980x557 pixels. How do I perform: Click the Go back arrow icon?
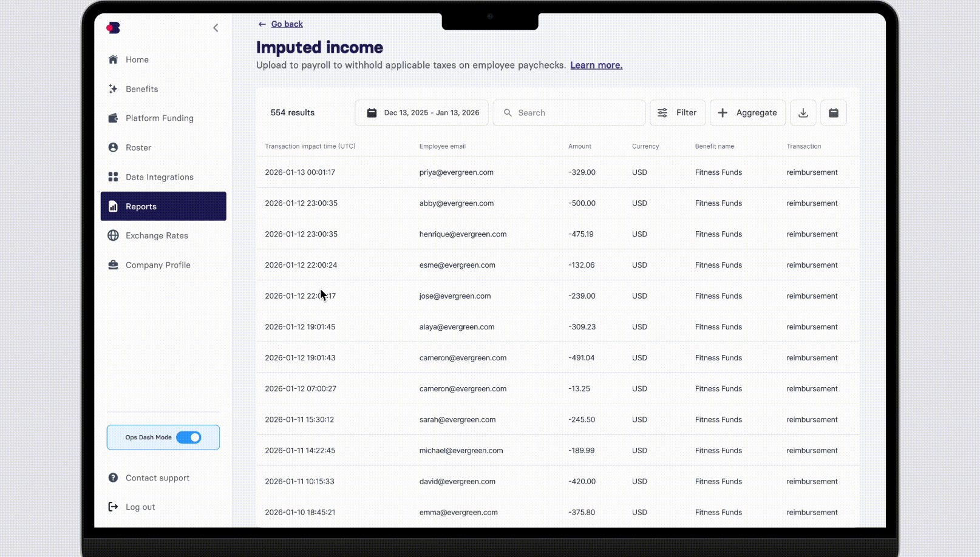click(x=262, y=24)
